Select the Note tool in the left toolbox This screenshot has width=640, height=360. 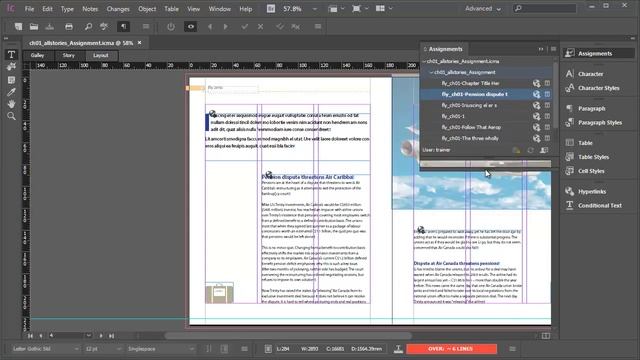[x=11, y=80]
